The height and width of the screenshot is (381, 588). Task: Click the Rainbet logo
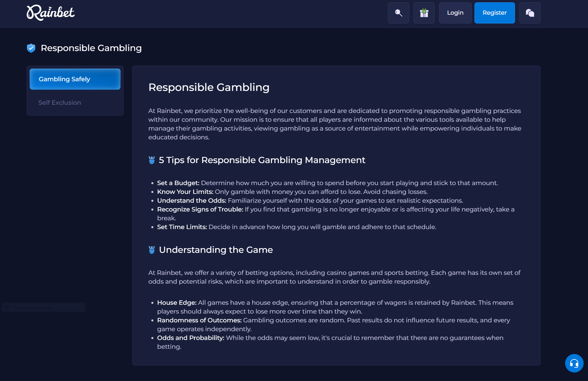tap(50, 13)
